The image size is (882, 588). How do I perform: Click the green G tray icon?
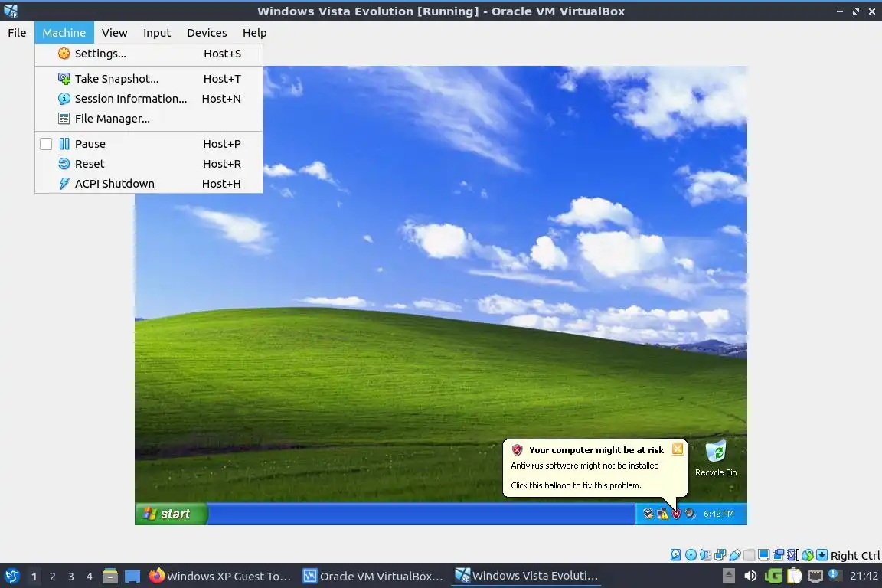click(773, 576)
